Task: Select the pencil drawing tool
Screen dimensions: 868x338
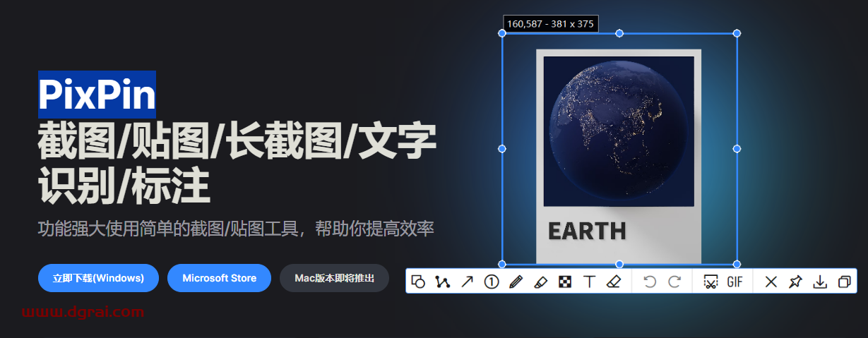Action: 516,282
